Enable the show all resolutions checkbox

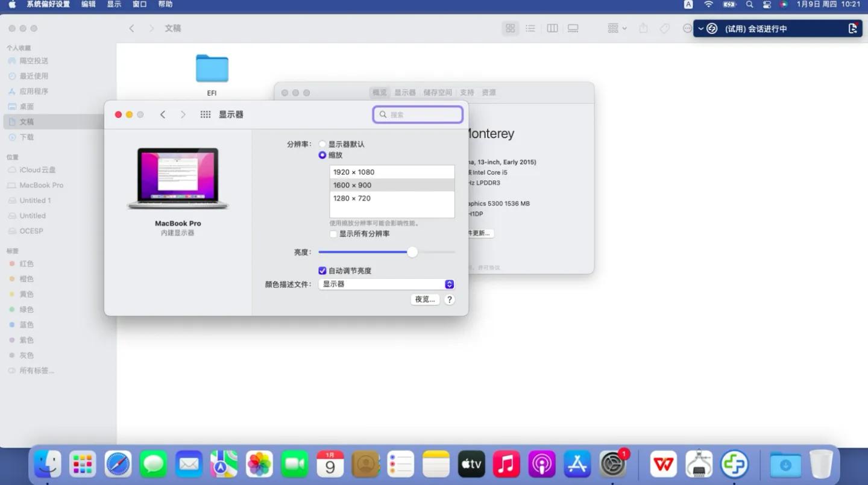pos(333,234)
